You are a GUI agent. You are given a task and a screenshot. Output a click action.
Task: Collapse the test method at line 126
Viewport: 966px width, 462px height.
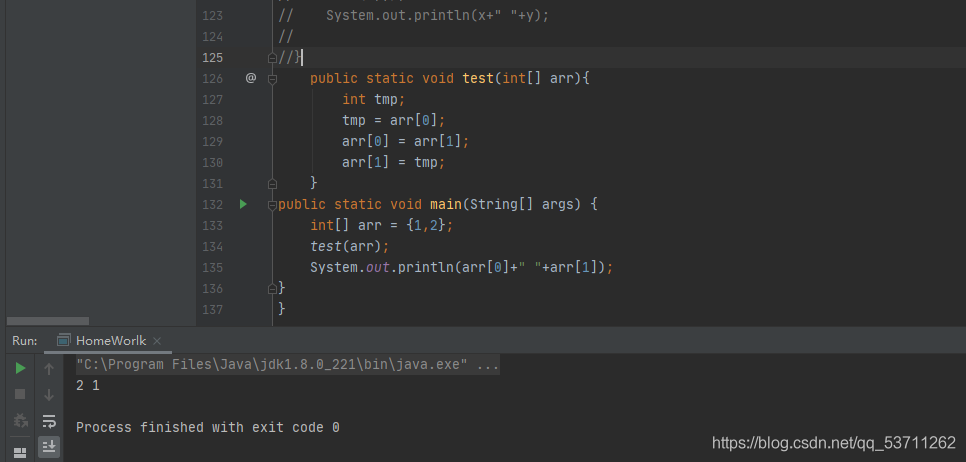[272, 79]
